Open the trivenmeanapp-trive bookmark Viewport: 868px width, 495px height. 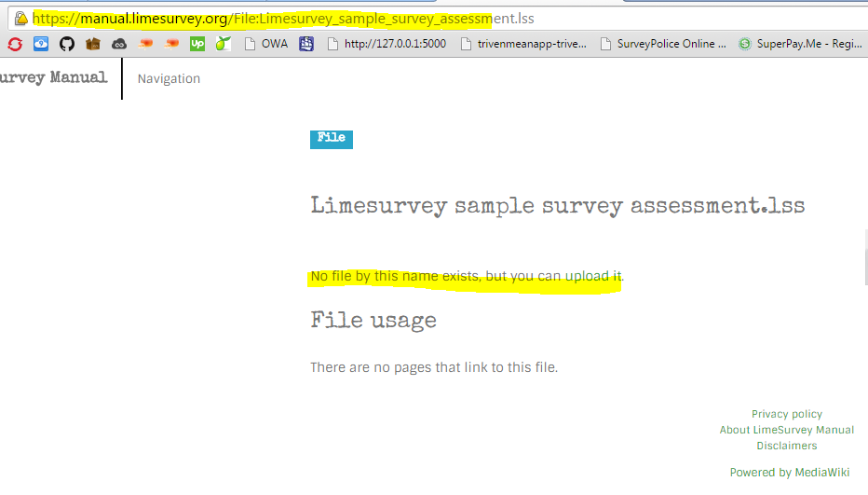[x=523, y=44]
